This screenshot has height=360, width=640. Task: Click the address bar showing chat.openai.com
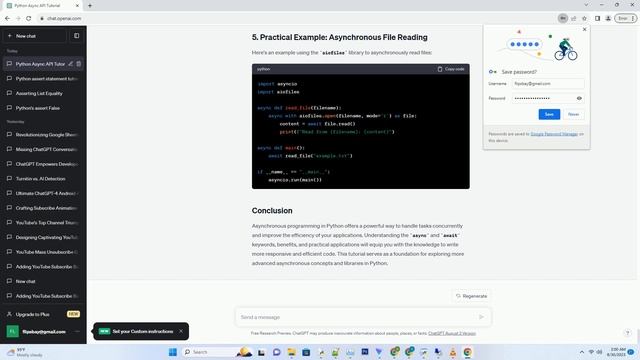tap(64, 18)
